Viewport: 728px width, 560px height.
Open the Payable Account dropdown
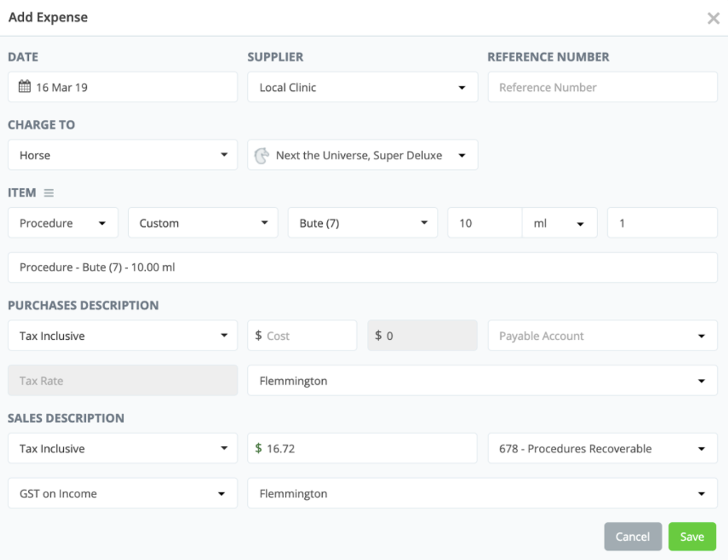(602, 336)
